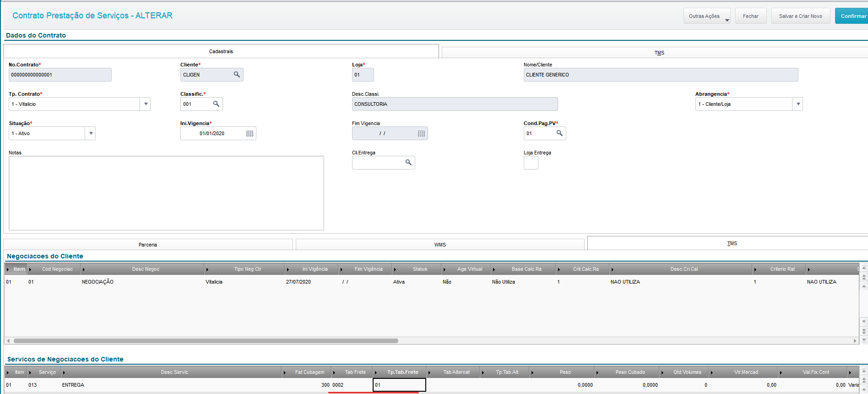
Task: Confirm the contract changes
Action: click(852, 16)
